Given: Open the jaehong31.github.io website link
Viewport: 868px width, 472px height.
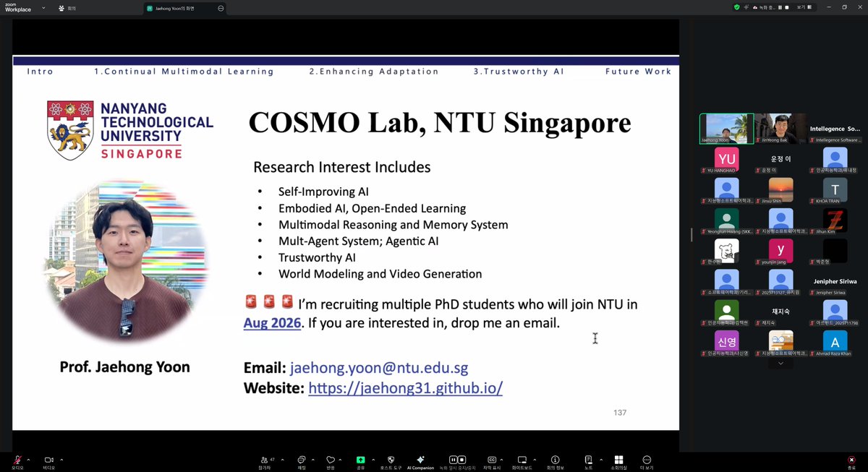Looking at the screenshot, I should 405,388.
